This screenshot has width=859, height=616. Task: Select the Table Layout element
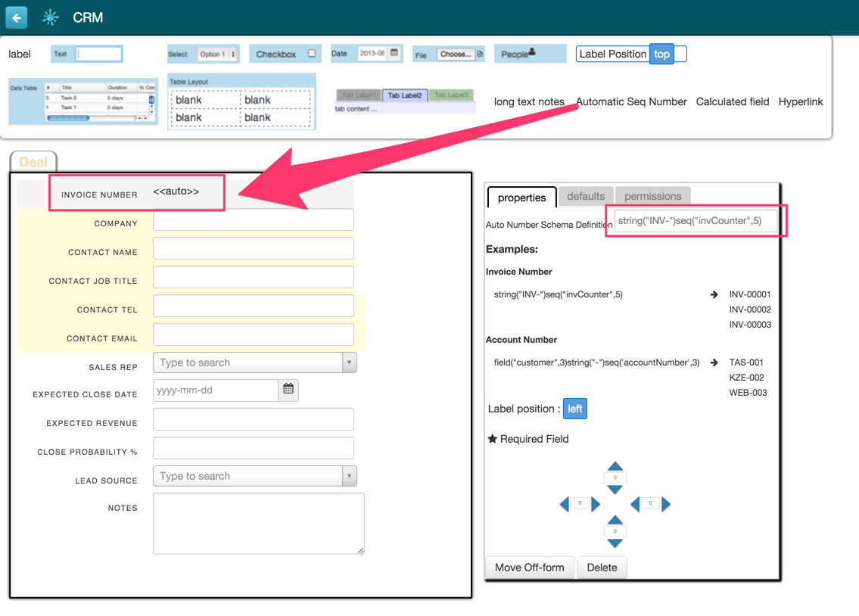coord(241,99)
